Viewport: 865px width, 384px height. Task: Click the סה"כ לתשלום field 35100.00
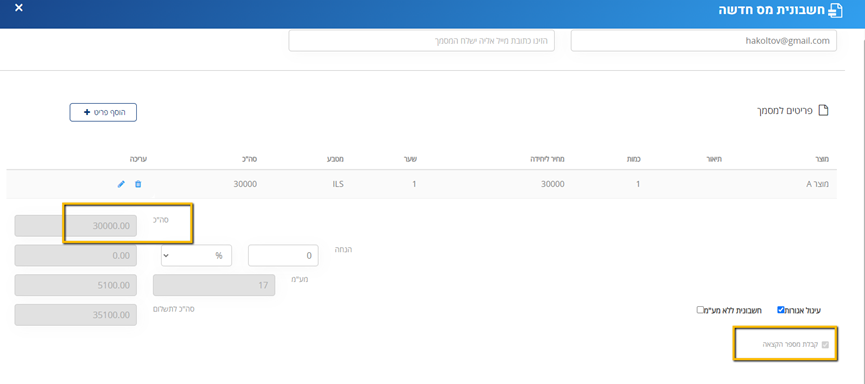point(76,315)
